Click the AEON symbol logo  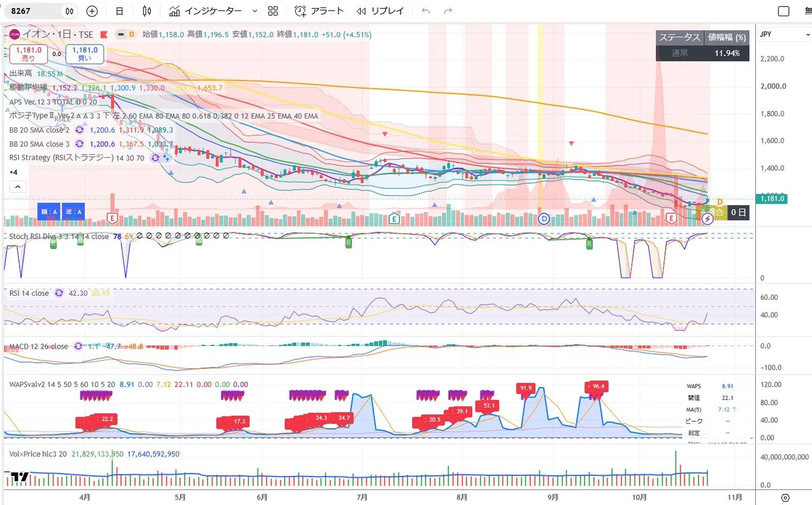[14, 35]
